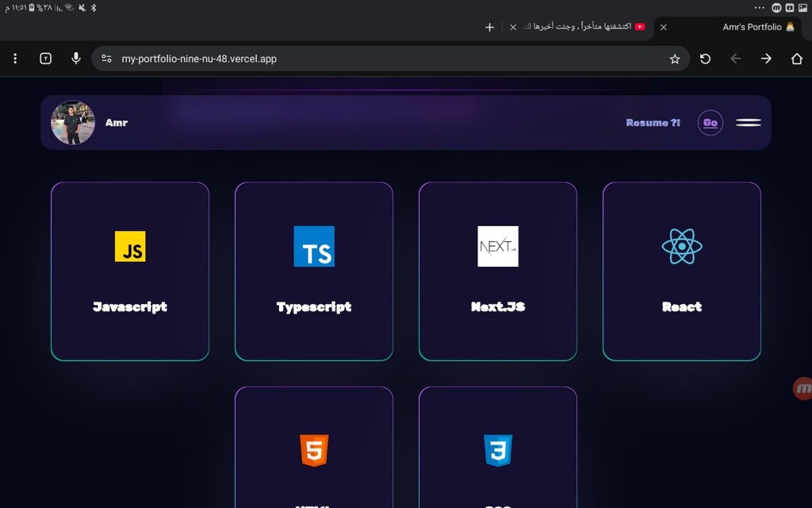
Task: Tap the gallery image icon in status bar
Action: [802, 7]
